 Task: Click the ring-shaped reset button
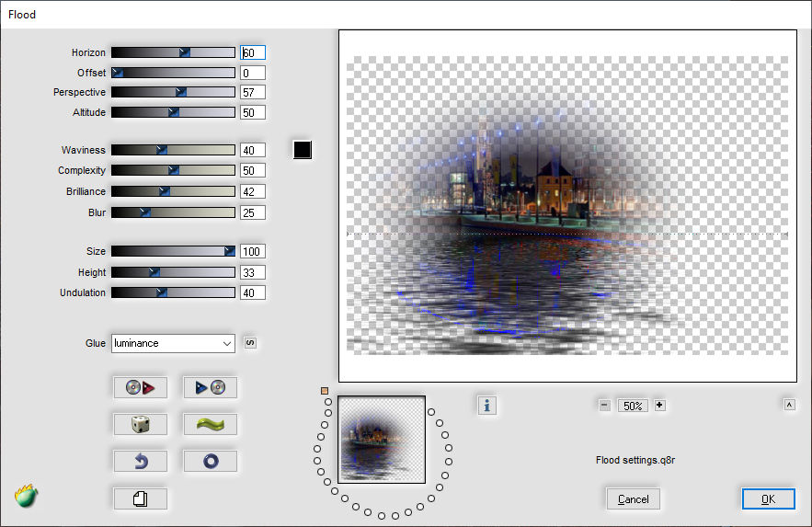pos(211,461)
